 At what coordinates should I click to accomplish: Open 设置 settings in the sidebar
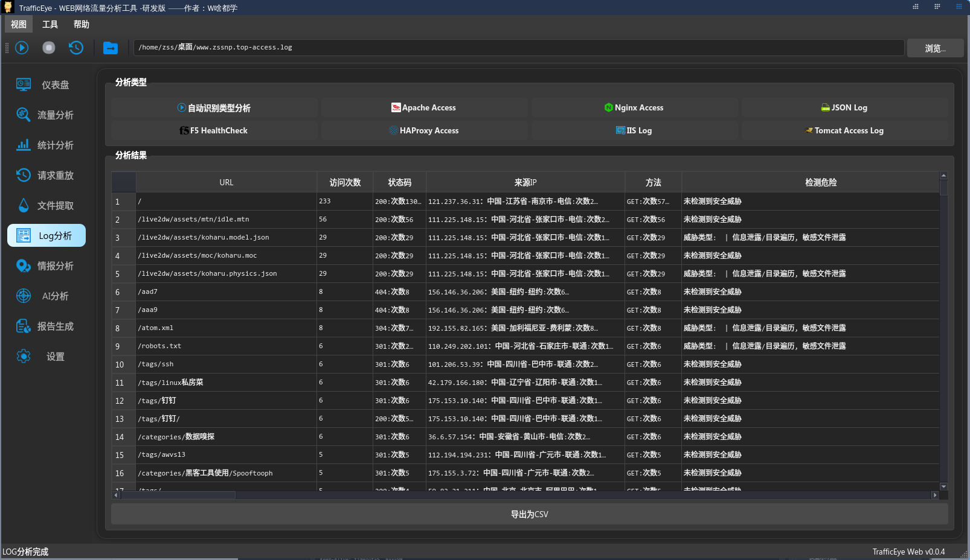47,357
